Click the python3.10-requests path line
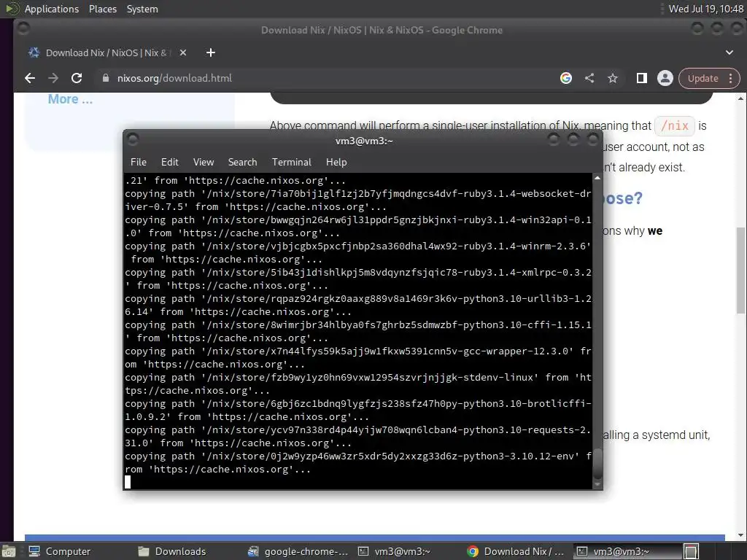 (358, 436)
